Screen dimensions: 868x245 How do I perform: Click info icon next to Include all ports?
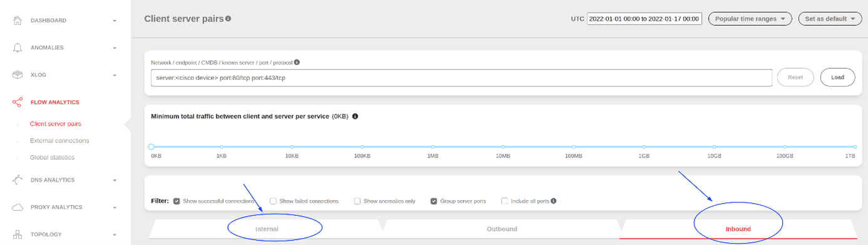554,201
